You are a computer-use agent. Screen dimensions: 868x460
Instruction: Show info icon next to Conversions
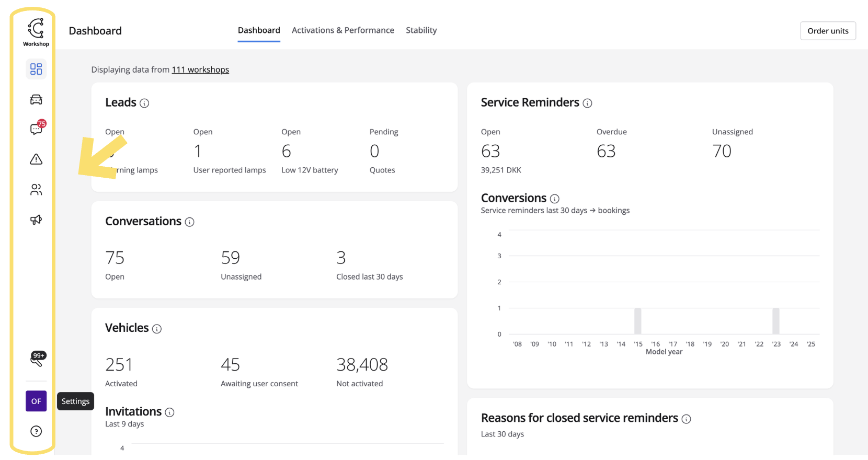point(555,199)
